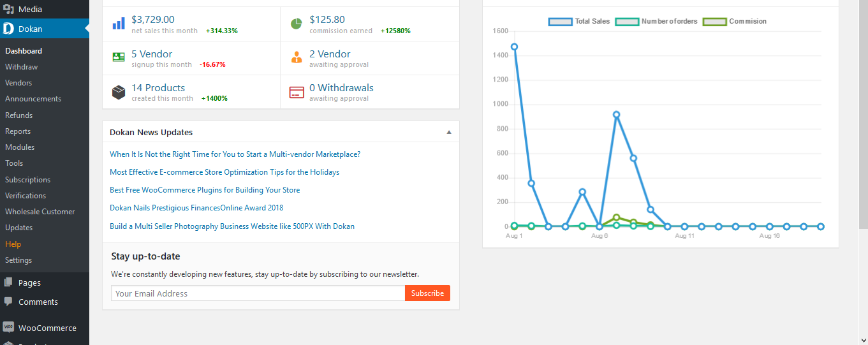The width and height of the screenshot is (868, 345).
Task: Click the red withdrawals card icon
Action: point(297,92)
